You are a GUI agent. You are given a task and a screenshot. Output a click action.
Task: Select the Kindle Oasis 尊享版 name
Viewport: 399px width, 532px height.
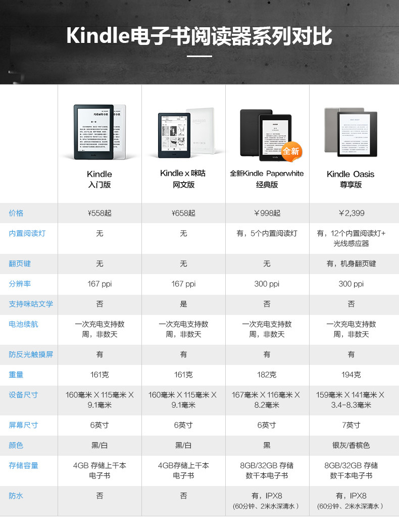(x=351, y=179)
